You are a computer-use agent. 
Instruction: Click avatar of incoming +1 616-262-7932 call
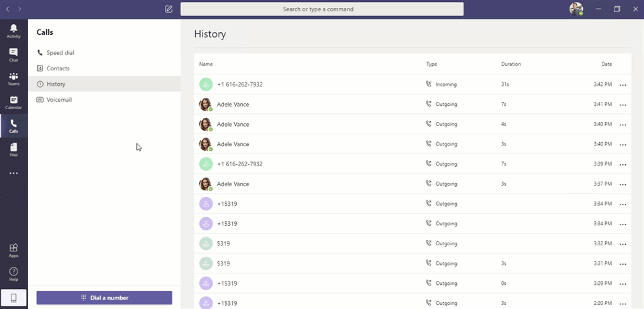pos(206,84)
